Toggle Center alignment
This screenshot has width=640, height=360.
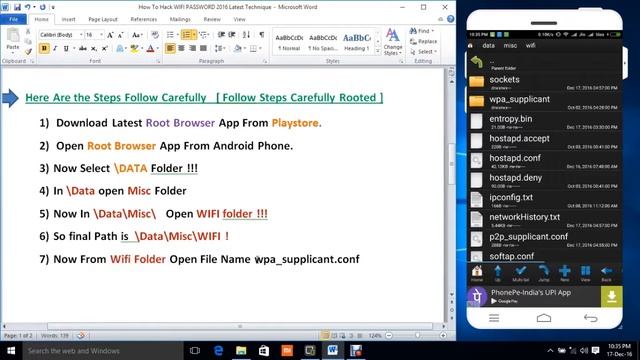point(181,49)
